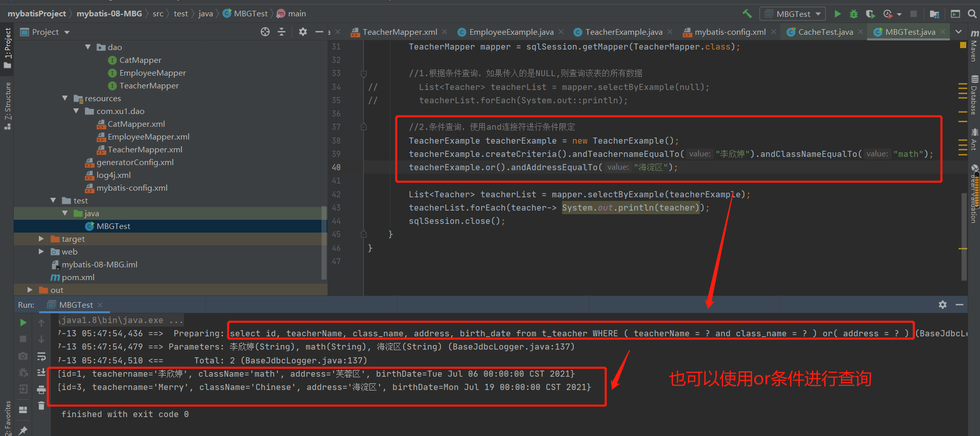This screenshot has width=980, height=436.
Task: Open Run panel settings gear
Action: 943,305
